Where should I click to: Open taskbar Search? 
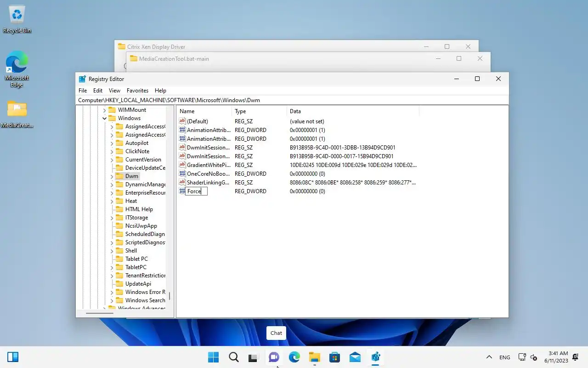[233, 357]
